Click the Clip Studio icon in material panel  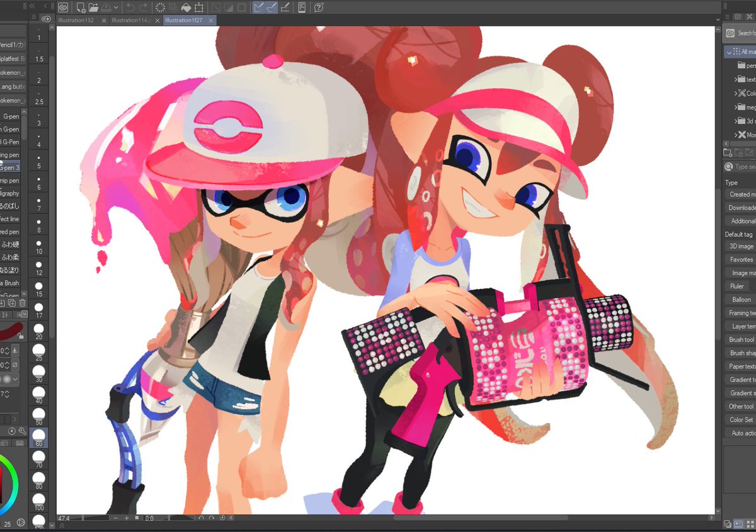coord(730,33)
